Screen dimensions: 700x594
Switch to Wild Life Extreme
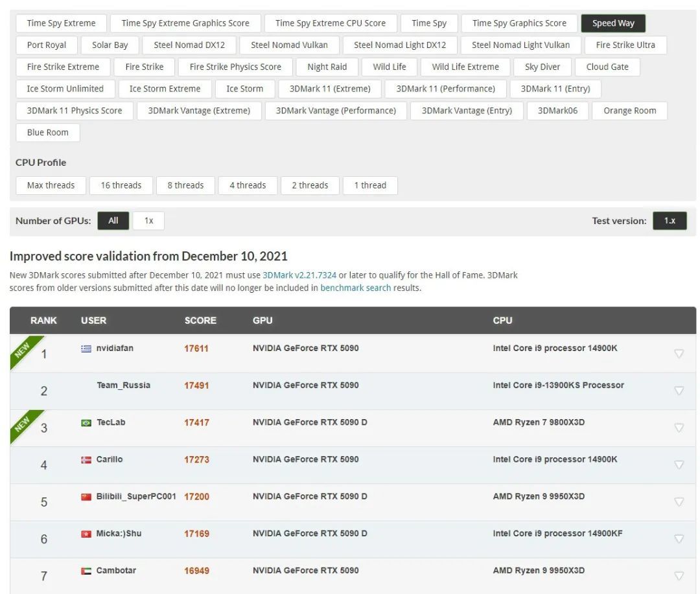pyautogui.click(x=465, y=67)
